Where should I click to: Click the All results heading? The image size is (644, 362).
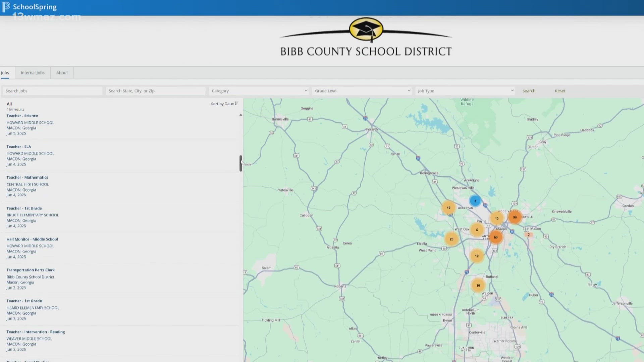coord(9,104)
